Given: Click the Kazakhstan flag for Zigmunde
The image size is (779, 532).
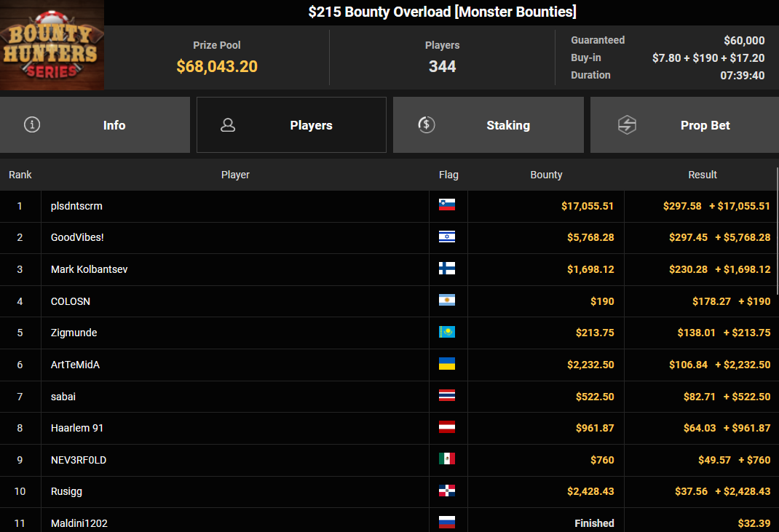Looking at the screenshot, I should 446,332.
